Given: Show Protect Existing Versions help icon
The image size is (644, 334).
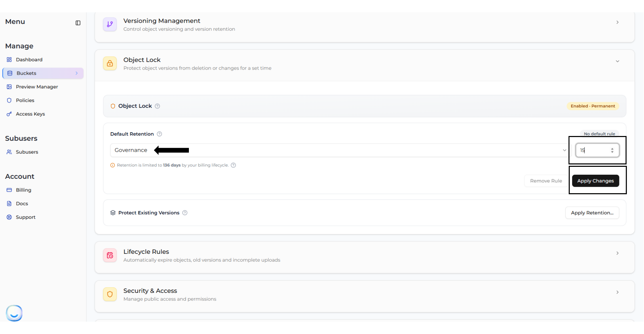Looking at the screenshot, I should [x=185, y=213].
